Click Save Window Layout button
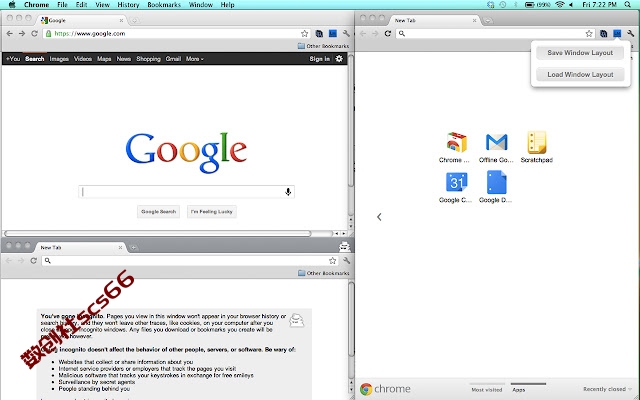This screenshot has width=640, height=400. coord(580,53)
